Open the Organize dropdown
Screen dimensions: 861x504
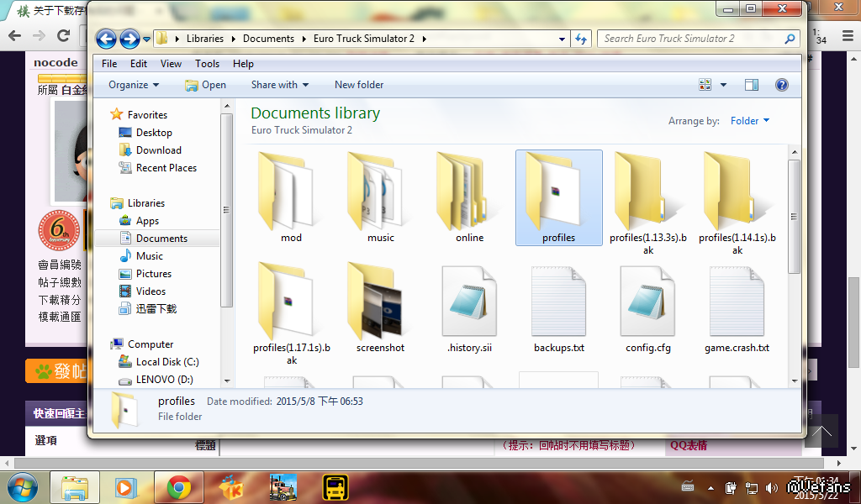click(134, 85)
